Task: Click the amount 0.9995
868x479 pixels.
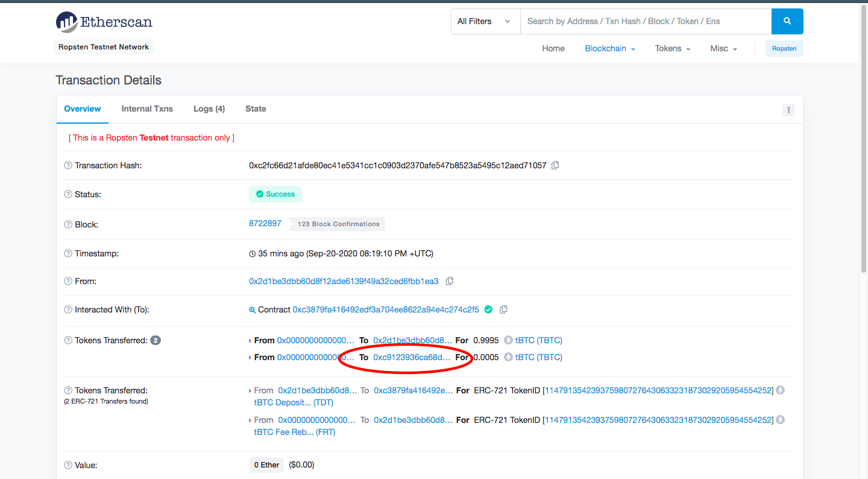Action: 486,340
